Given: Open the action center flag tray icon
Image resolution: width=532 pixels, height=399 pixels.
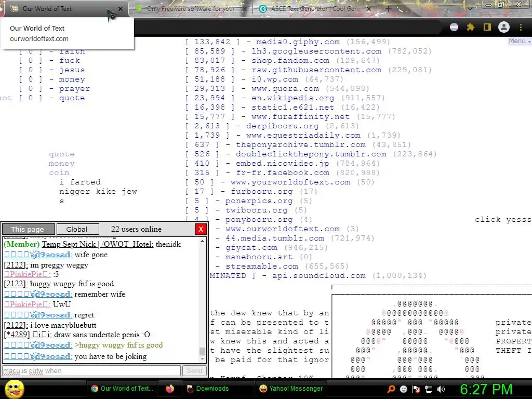Looking at the screenshot, I should (x=416, y=389).
